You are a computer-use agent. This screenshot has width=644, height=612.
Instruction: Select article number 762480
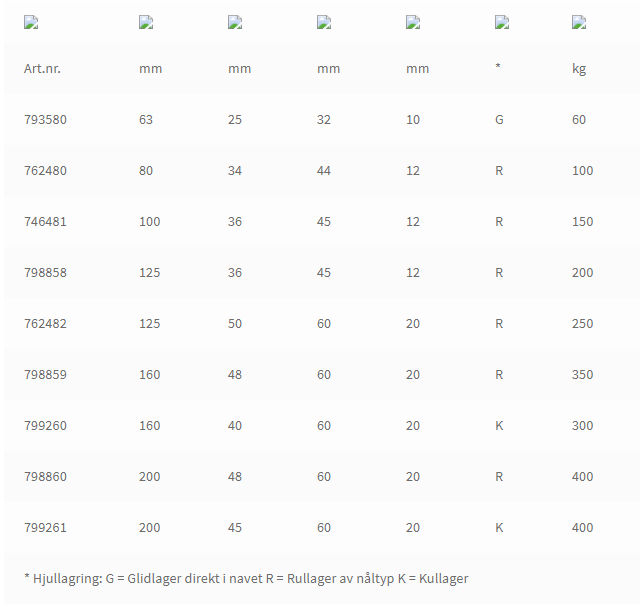tap(45, 171)
